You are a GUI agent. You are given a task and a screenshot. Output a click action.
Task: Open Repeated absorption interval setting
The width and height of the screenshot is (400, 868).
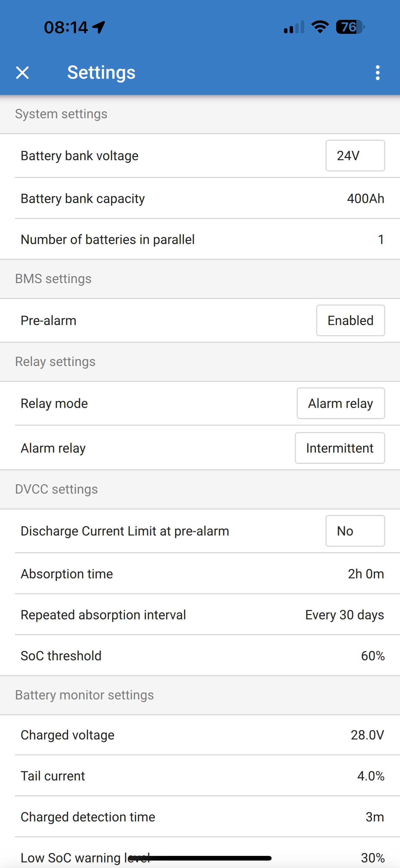[x=344, y=615]
